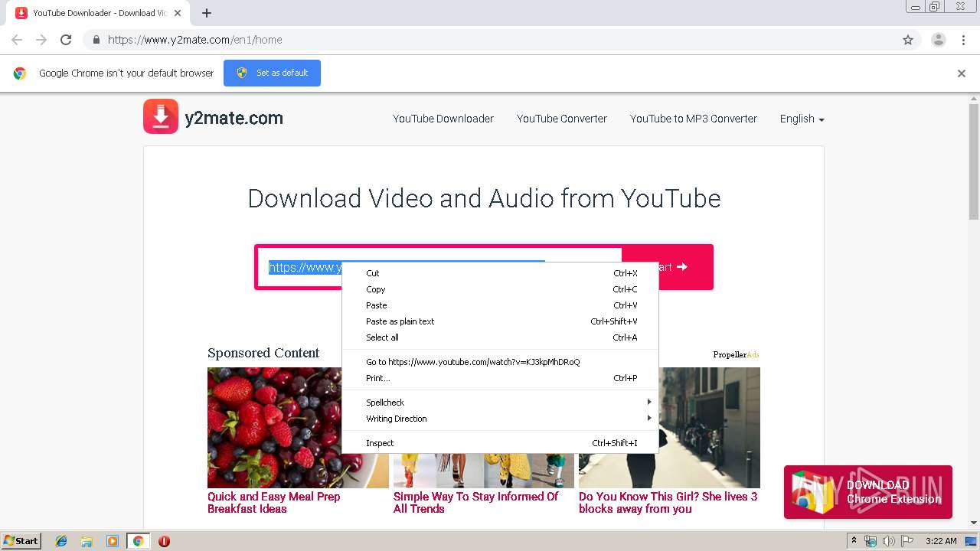Click the scrollbar down arrow
This screenshot has height=551, width=980.
pos(974,523)
